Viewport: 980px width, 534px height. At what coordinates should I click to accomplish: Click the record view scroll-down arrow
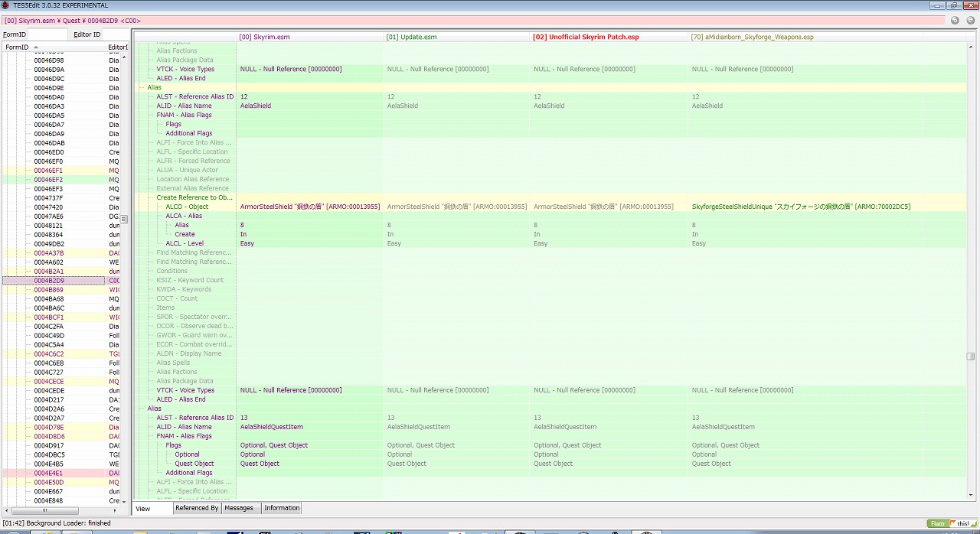click(x=970, y=497)
